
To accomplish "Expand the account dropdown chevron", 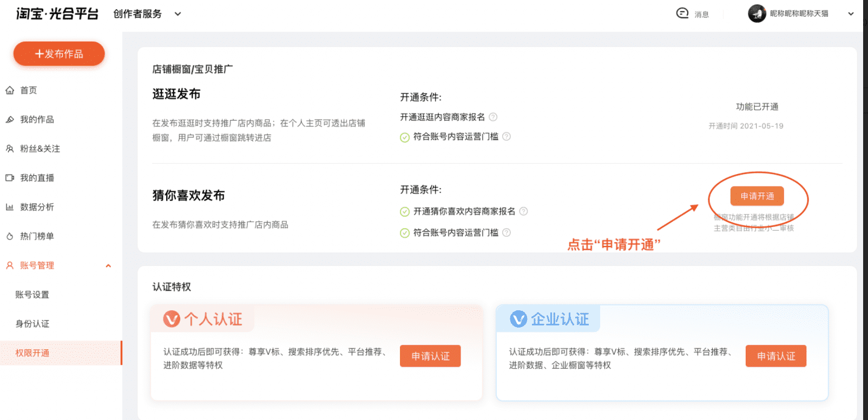I will pyautogui.click(x=851, y=14).
